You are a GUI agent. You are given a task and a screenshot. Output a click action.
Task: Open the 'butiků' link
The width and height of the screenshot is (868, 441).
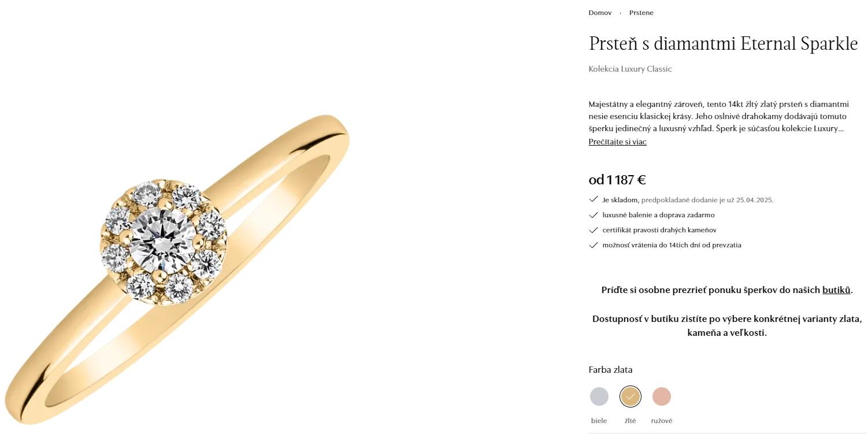[836, 290]
